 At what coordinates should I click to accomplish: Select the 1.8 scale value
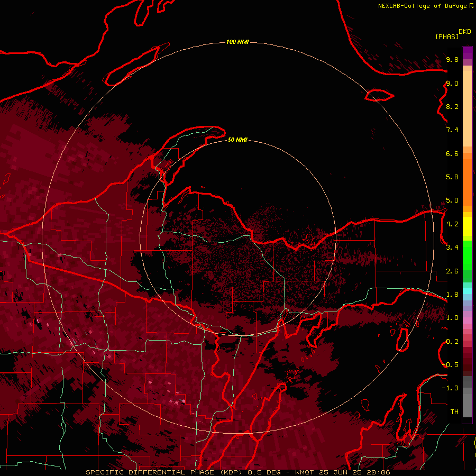pyautogui.click(x=452, y=295)
